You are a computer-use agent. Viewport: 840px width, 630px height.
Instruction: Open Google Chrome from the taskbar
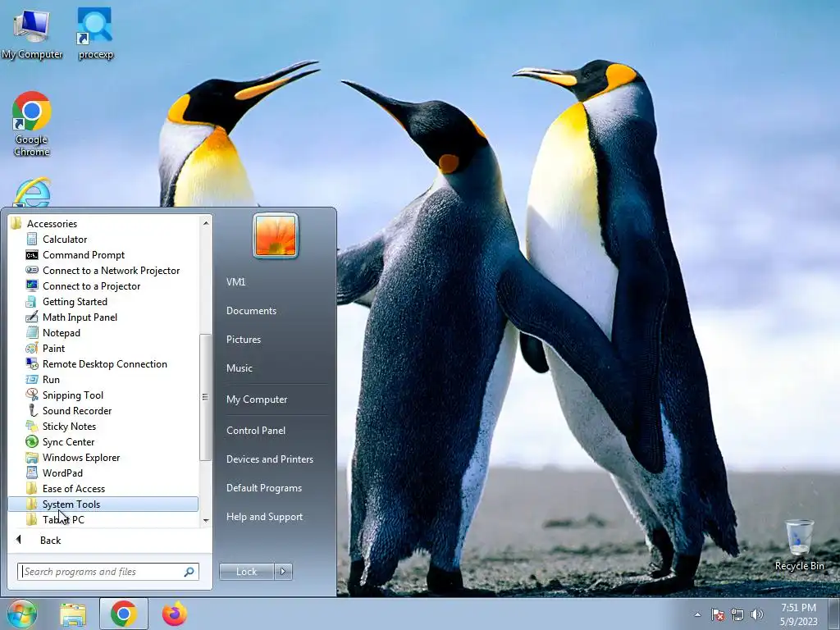point(124,614)
